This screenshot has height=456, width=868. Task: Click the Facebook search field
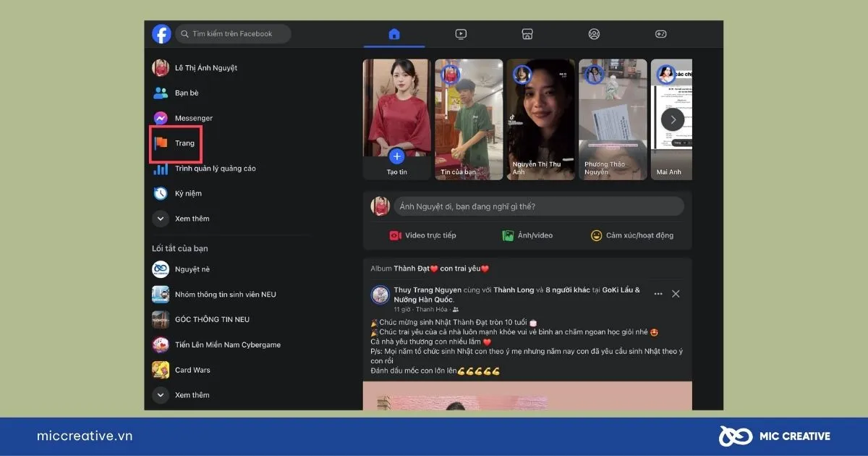pyautogui.click(x=233, y=34)
